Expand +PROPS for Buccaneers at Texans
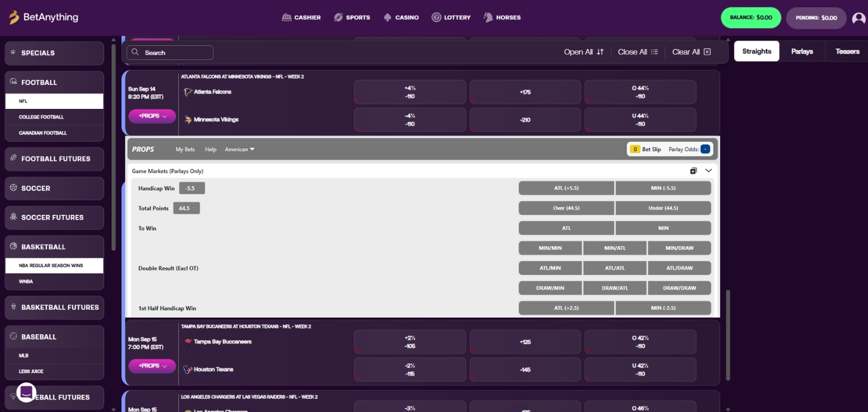The image size is (868, 412). pyautogui.click(x=152, y=366)
